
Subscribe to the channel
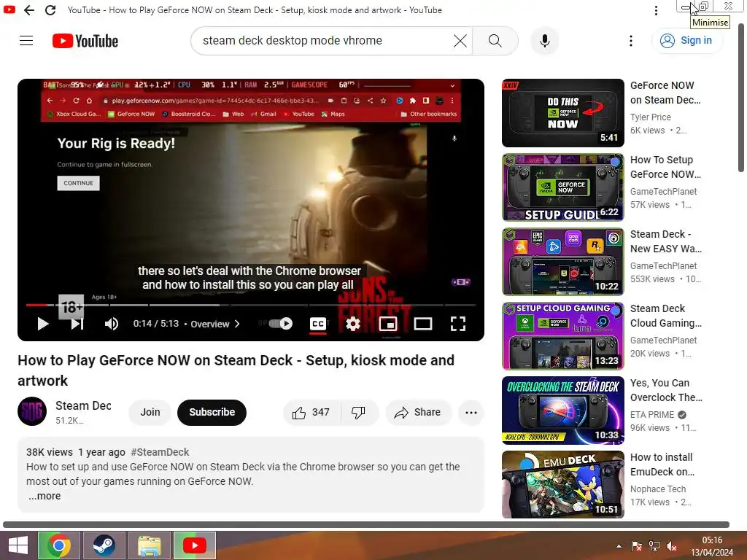[212, 413]
